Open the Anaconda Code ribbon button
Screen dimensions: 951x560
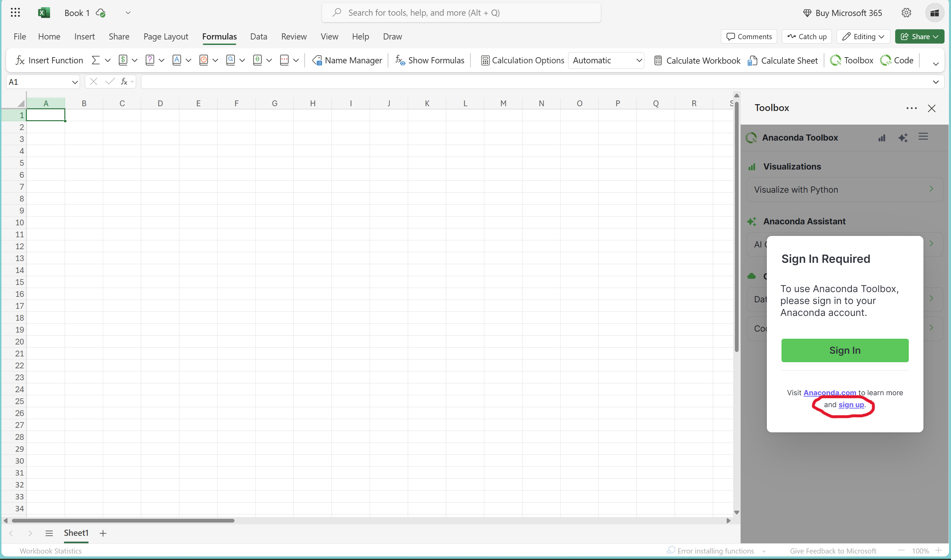897,60
